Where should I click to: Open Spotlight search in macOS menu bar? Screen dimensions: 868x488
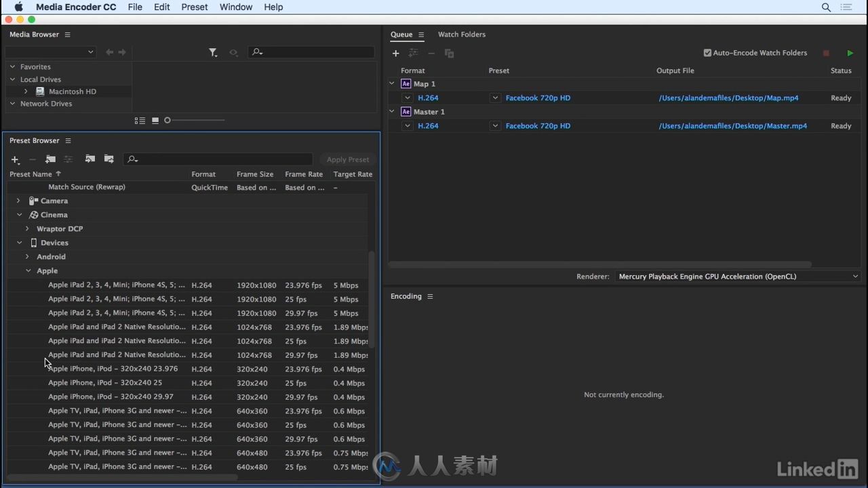(x=826, y=7)
